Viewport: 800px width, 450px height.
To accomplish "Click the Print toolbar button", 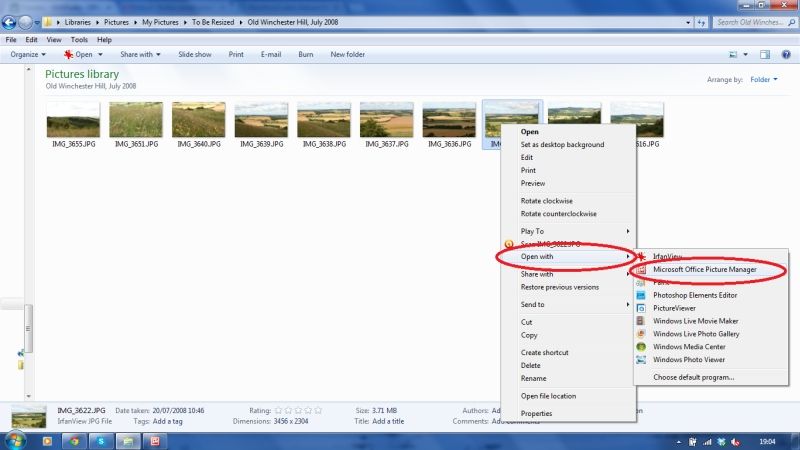I will coord(236,54).
